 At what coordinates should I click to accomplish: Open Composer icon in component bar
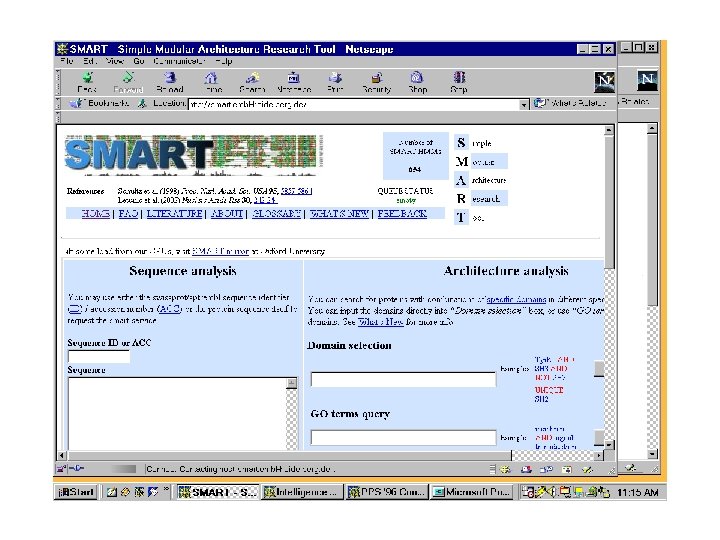(587, 469)
